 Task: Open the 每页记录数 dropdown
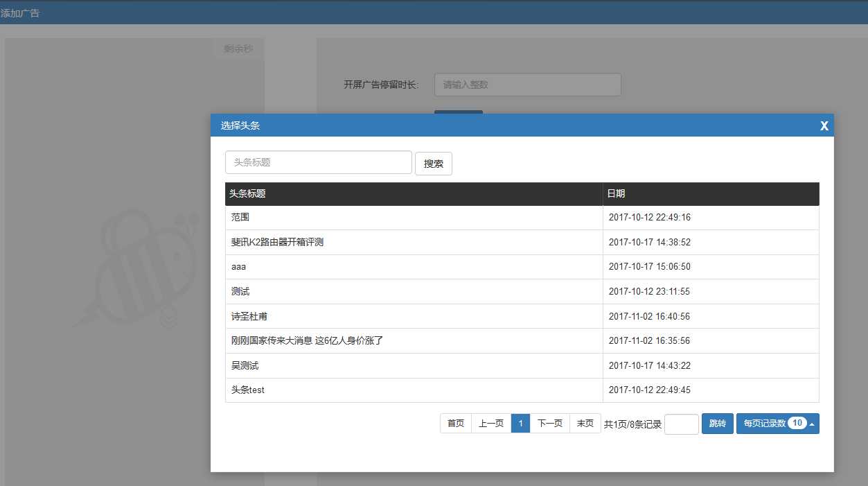tap(778, 424)
